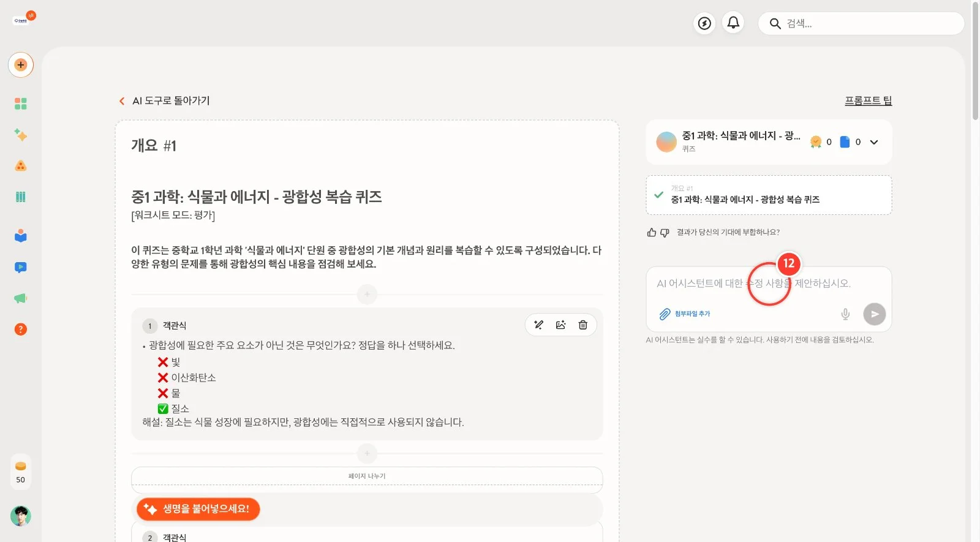Click the add image icon on question 1
This screenshot has width=980, height=542.
point(561,325)
